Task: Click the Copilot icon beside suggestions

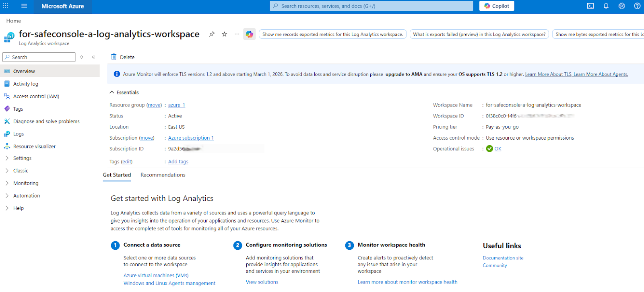Action: 250,34
